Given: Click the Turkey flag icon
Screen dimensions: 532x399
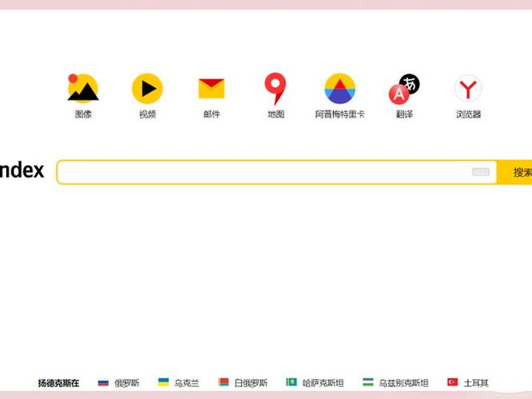Looking at the screenshot, I should coord(453,382).
